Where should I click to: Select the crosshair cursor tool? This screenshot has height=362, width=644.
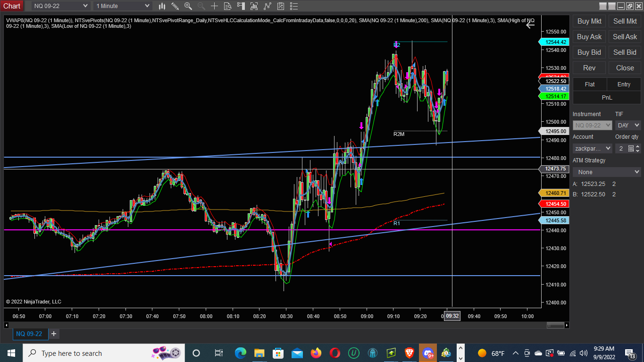(215, 6)
